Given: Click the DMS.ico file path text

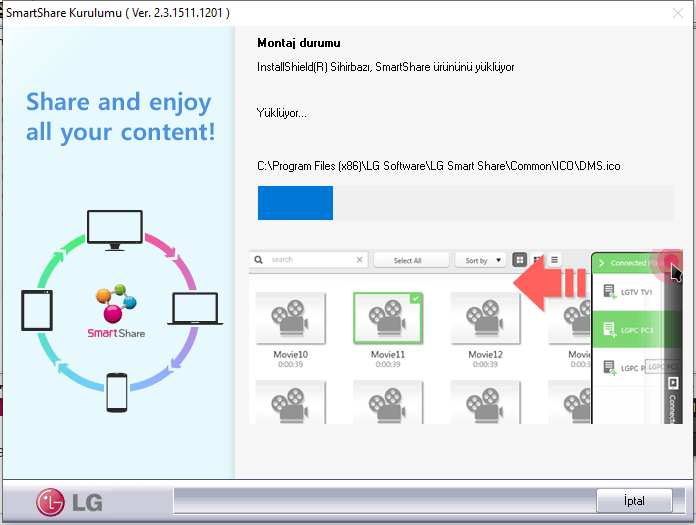Looking at the screenshot, I should click(439, 166).
